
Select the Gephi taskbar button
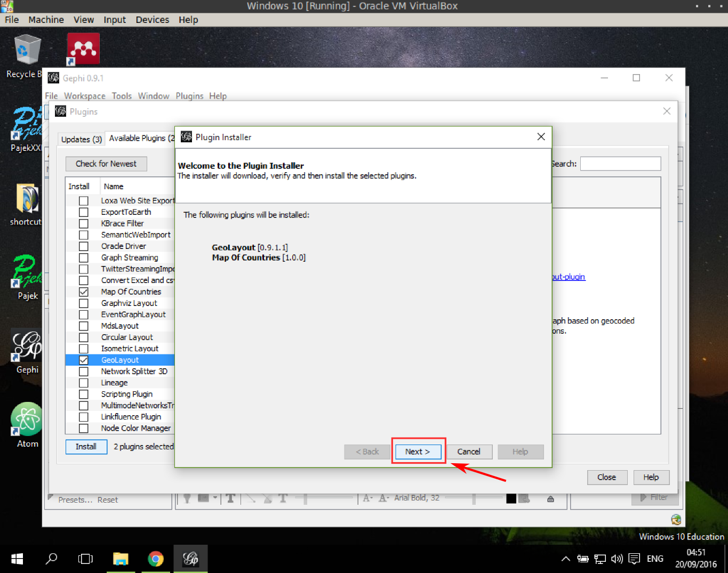click(190, 559)
